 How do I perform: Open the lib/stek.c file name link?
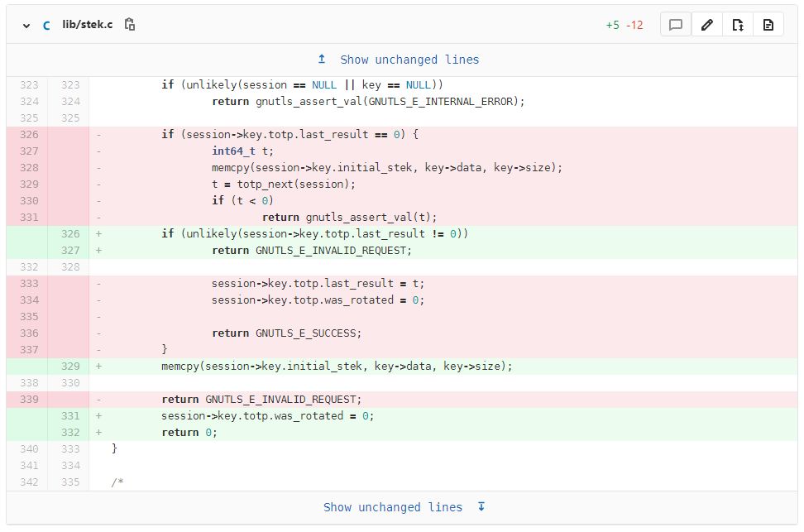(x=87, y=25)
